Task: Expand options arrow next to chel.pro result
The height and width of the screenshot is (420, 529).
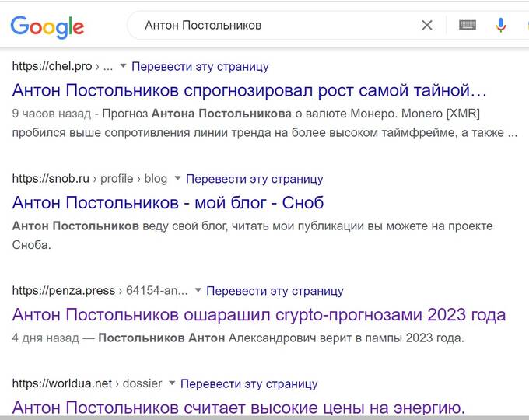Action: 124,67
